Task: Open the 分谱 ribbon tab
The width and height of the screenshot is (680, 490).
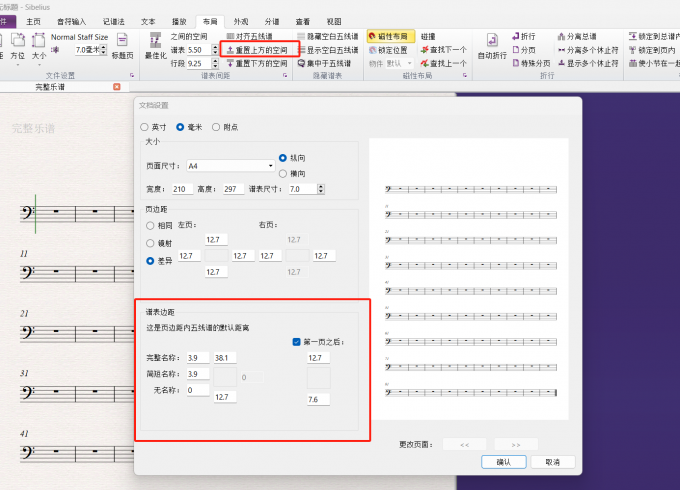Action: click(x=272, y=21)
